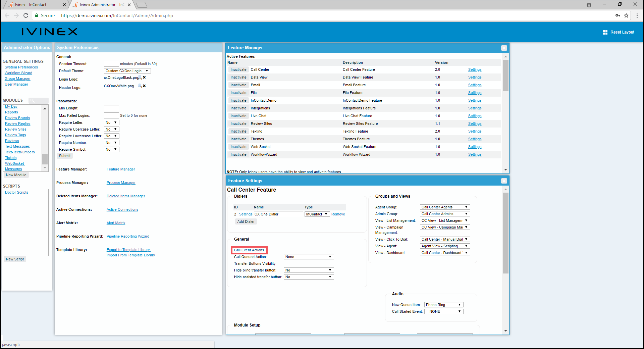Viewport: 644px width, 349px height.
Task: Open the Default Theme dropdown
Action: 127,71
